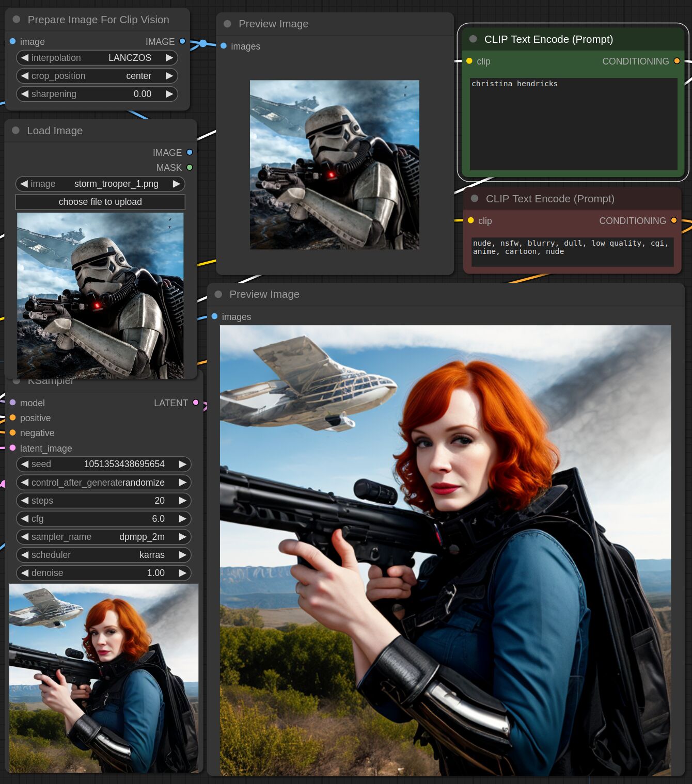Increase sharpening value with right arrow
The image size is (692, 784).
click(169, 94)
